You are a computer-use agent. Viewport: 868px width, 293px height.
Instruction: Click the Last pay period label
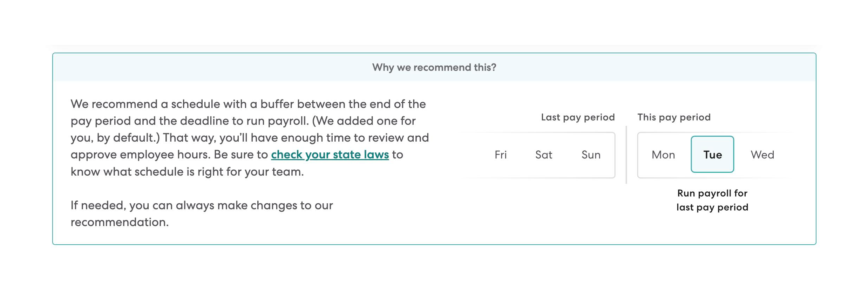pos(578,117)
